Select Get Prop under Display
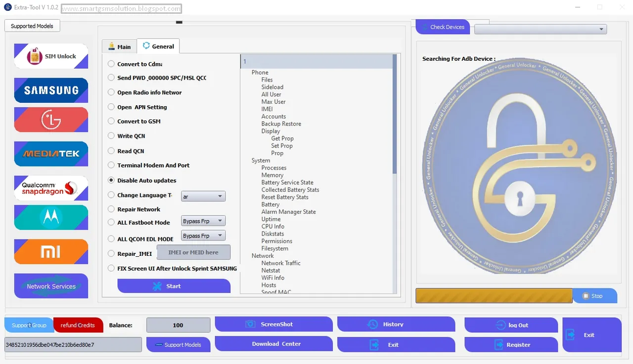 point(282,138)
